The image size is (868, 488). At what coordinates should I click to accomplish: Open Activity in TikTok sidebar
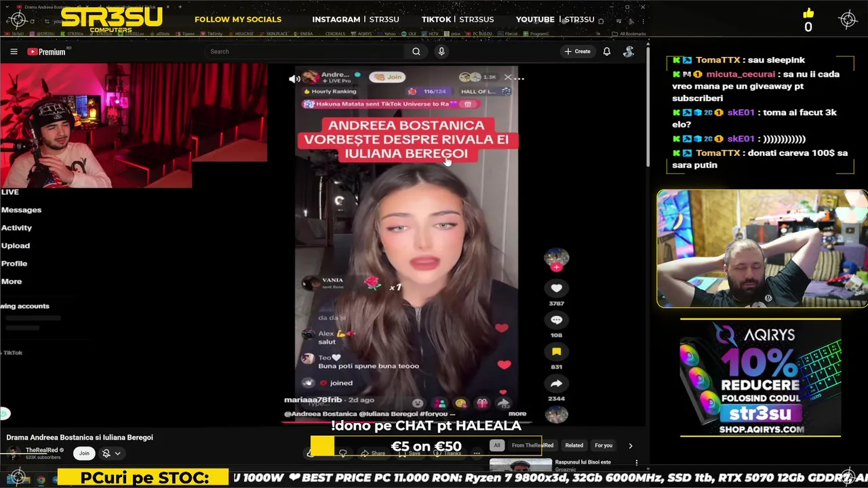pos(16,228)
